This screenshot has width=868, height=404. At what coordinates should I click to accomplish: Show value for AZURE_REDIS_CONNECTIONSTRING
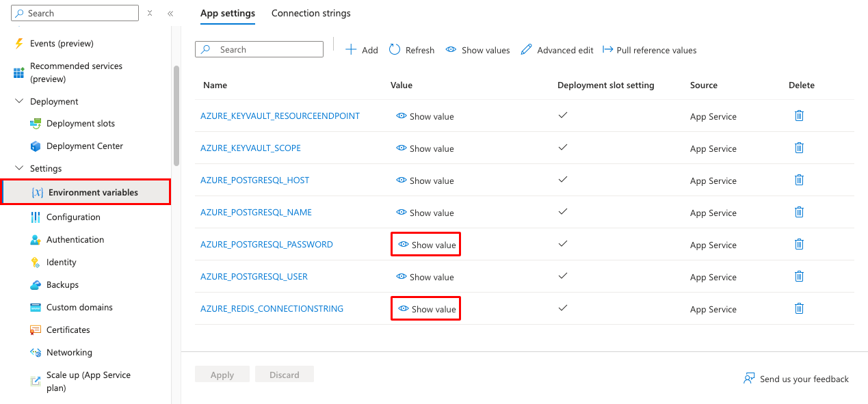[x=425, y=308]
